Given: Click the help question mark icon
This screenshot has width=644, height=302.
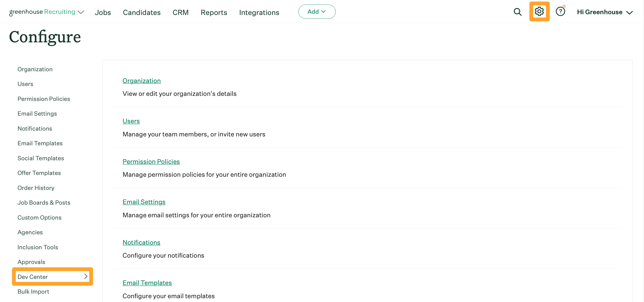Looking at the screenshot, I should coord(560,11).
